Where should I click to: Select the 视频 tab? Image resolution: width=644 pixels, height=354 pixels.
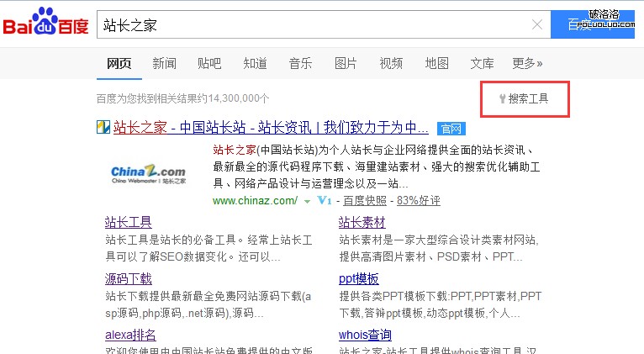(391, 63)
